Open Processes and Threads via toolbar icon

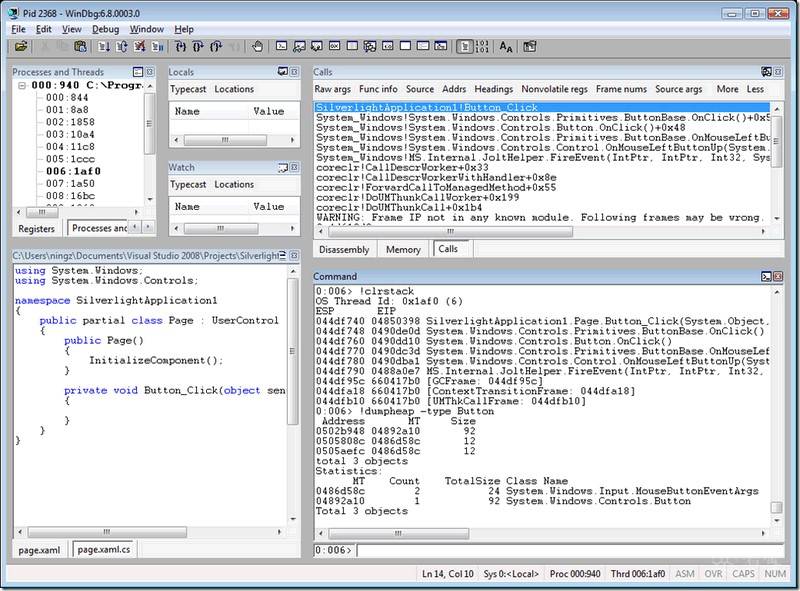click(423, 46)
